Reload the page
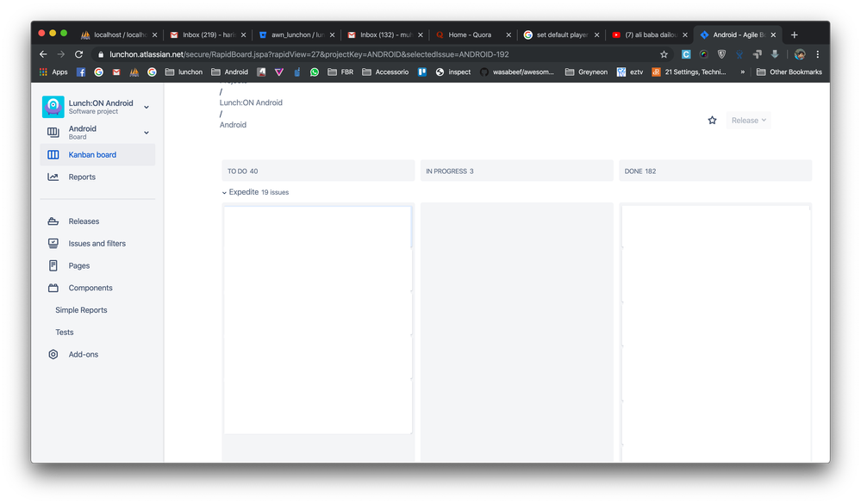The height and width of the screenshot is (504, 861). [x=78, y=54]
